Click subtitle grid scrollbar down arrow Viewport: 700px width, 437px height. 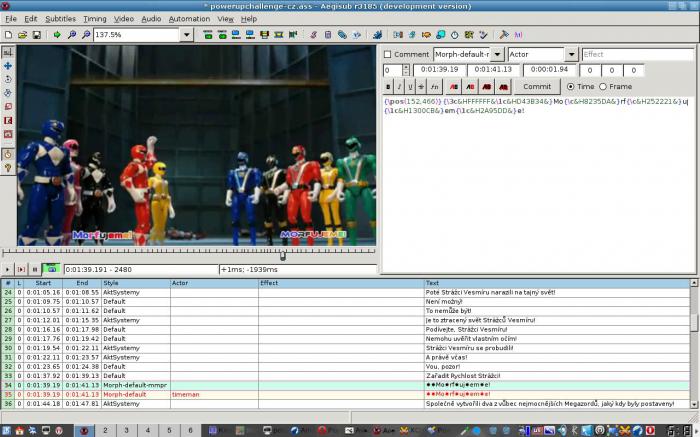point(694,404)
